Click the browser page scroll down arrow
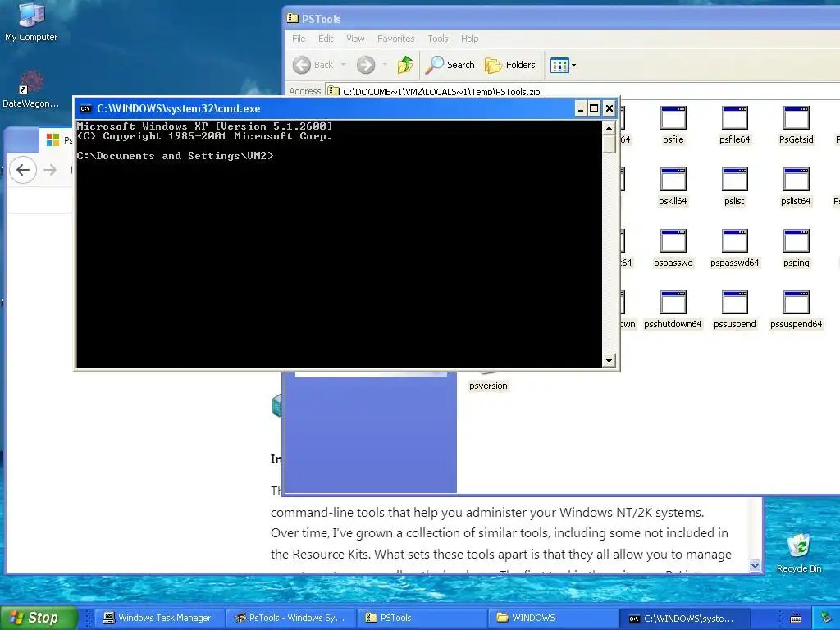The image size is (840, 630). click(756, 566)
